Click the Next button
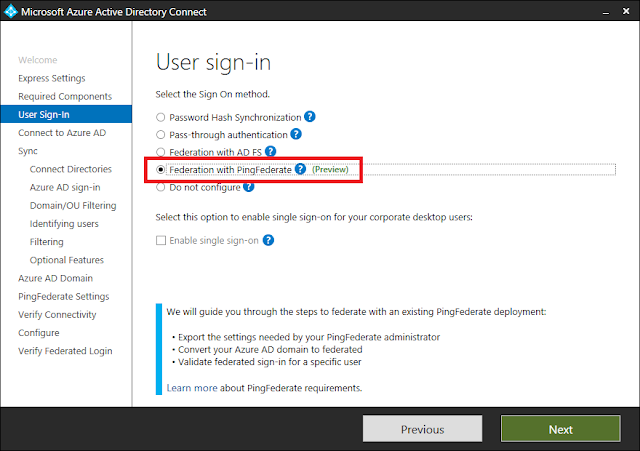The width and height of the screenshot is (640, 451). [x=560, y=429]
